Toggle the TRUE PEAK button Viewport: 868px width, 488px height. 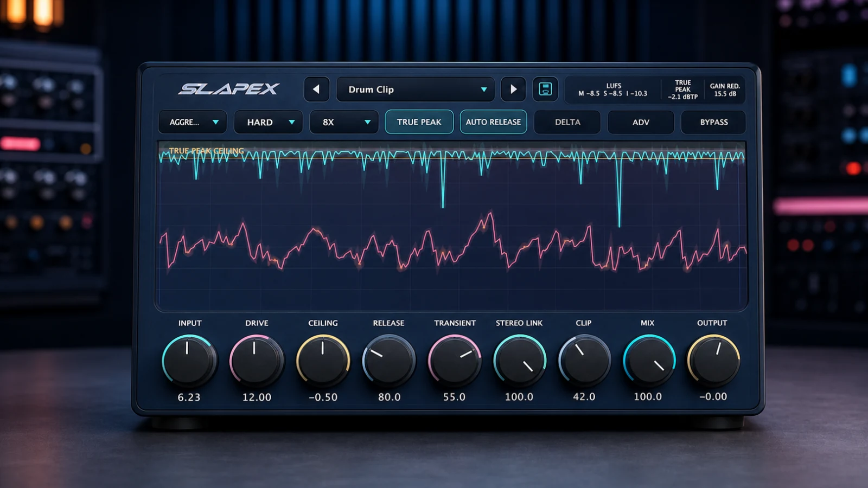[419, 122]
